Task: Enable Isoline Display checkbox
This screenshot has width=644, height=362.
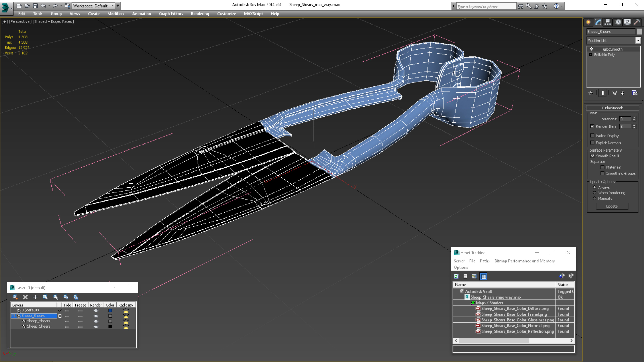Action: 592,136
